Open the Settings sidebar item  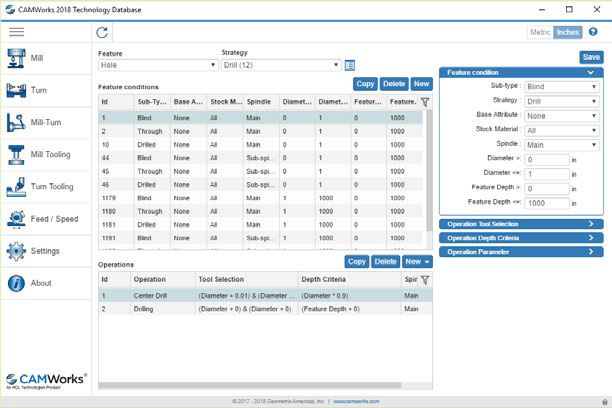(44, 250)
